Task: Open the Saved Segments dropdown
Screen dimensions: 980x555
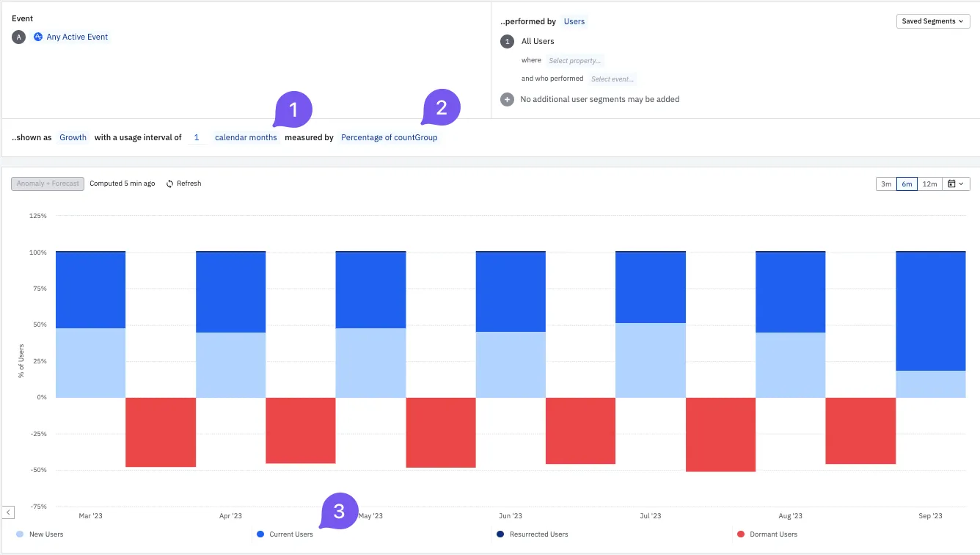Action: click(x=933, y=21)
